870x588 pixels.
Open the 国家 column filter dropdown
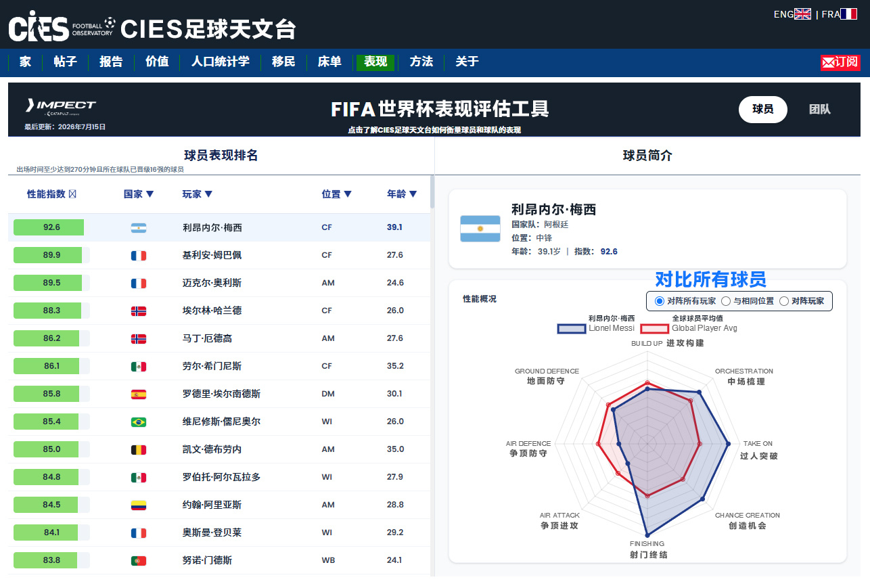click(x=139, y=194)
